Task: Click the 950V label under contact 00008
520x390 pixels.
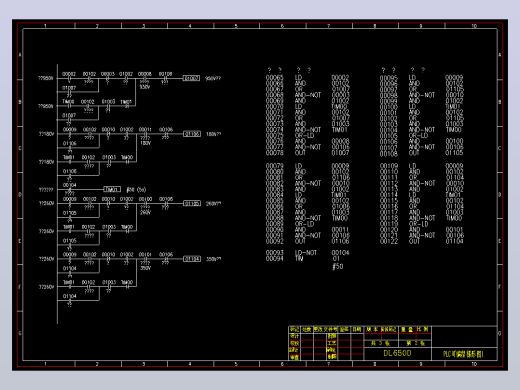Action: pyautogui.click(x=145, y=87)
